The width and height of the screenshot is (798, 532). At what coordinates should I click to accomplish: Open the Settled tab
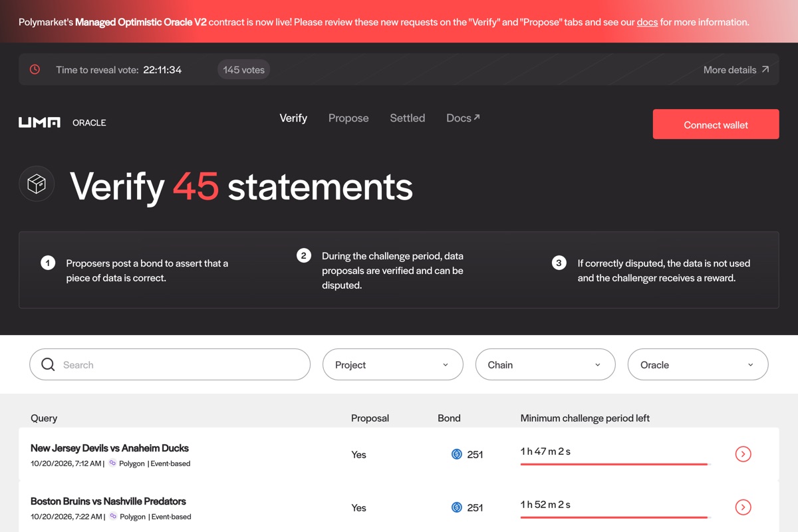tap(407, 118)
